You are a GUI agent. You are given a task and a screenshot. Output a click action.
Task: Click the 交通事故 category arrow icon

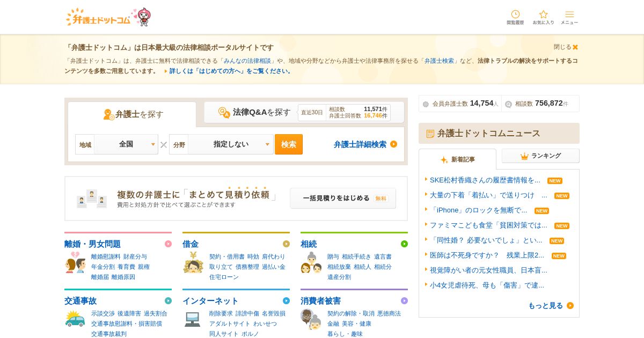pyautogui.click(x=168, y=301)
